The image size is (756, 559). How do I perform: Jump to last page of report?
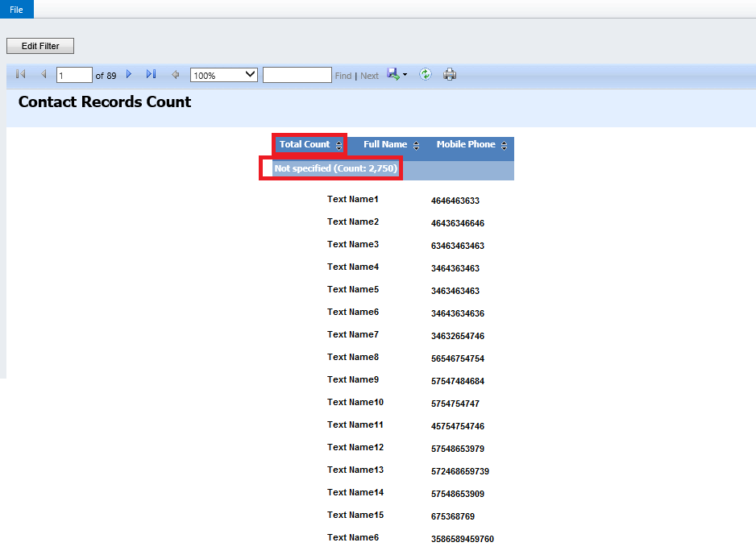(x=151, y=74)
